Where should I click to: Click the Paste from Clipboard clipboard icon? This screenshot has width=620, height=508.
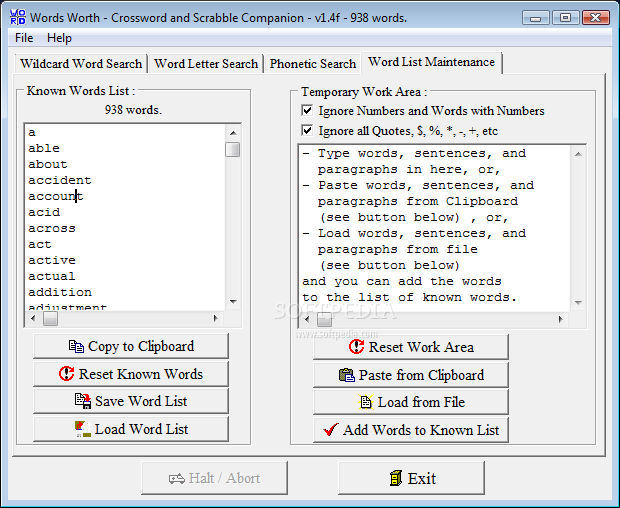point(347,375)
